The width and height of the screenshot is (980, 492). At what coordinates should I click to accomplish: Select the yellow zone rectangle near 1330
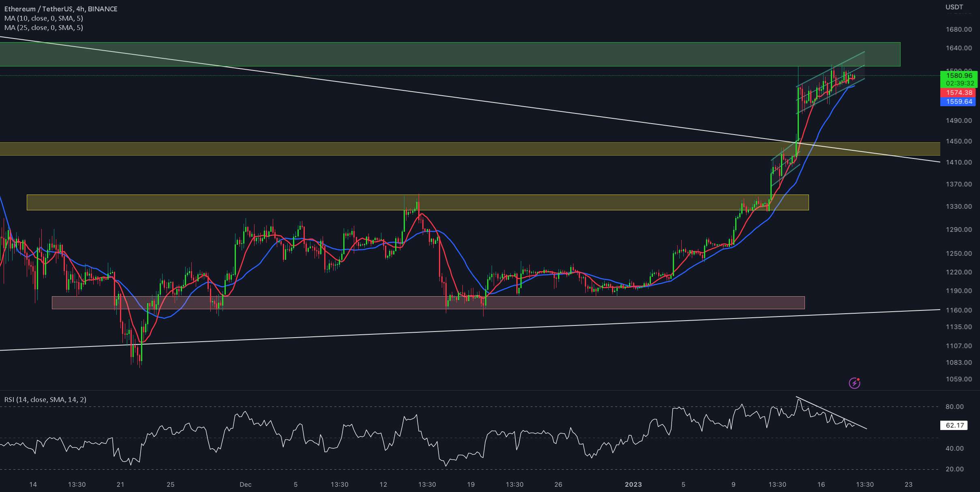coord(417,202)
